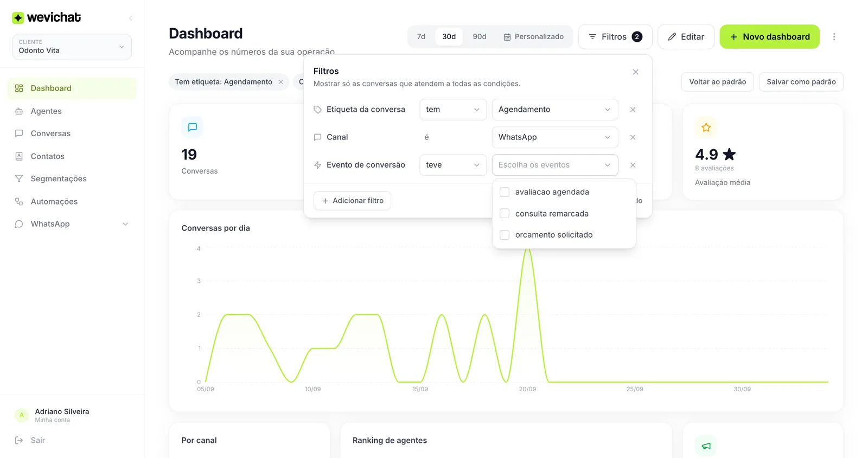Screen dimensions: 868x458
Task: Click the Editar button
Action: [x=686, y=37]
